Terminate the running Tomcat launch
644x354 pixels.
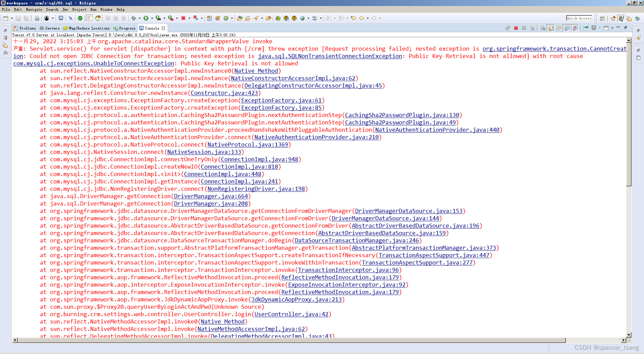(x=516, y=28)
